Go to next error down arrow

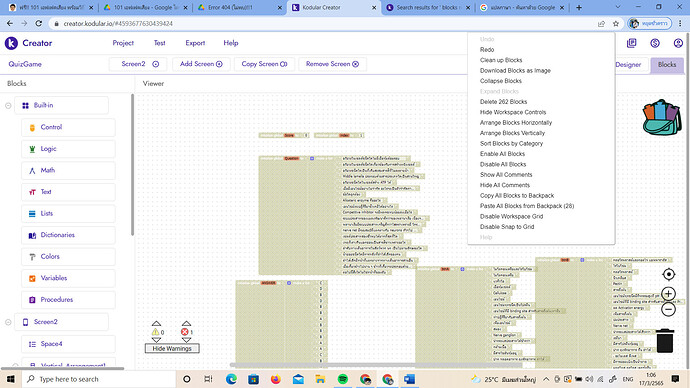pyautogui.click(x=186, y=340)
